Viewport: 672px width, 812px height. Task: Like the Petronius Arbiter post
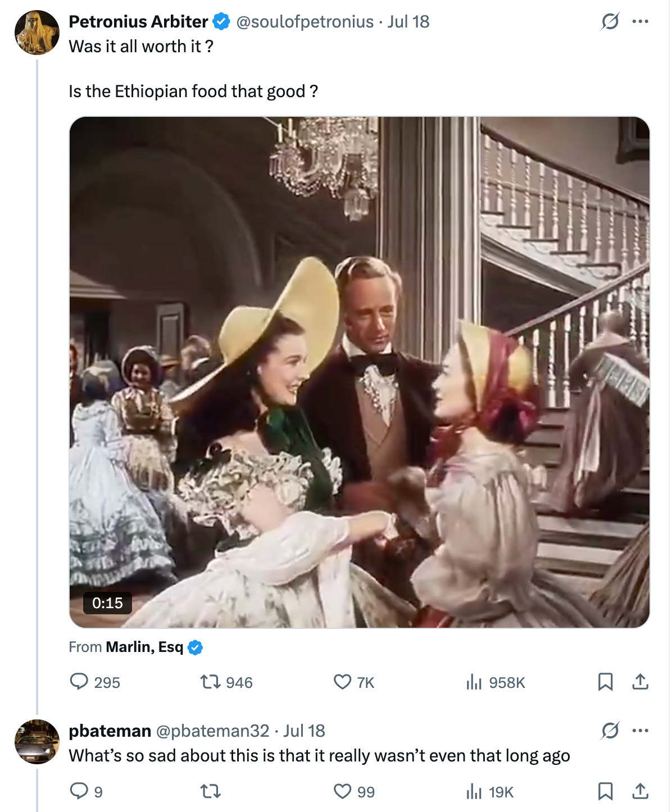(x=342, y=682)
